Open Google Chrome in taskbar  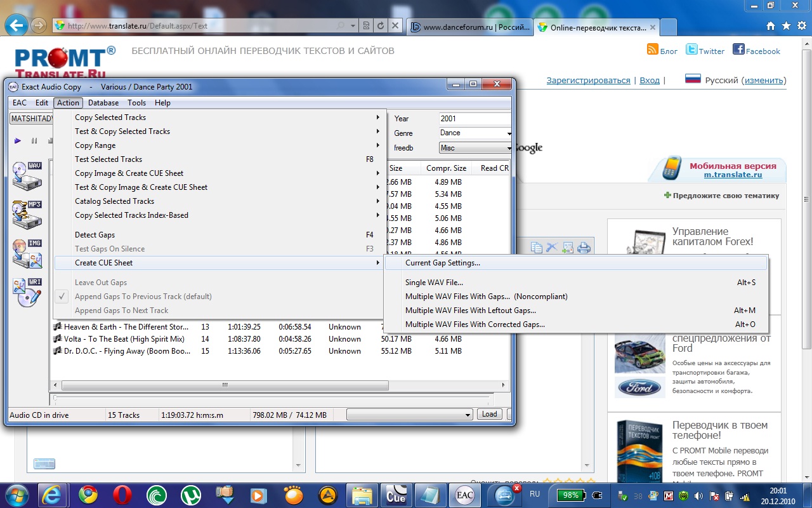point(88,495)
